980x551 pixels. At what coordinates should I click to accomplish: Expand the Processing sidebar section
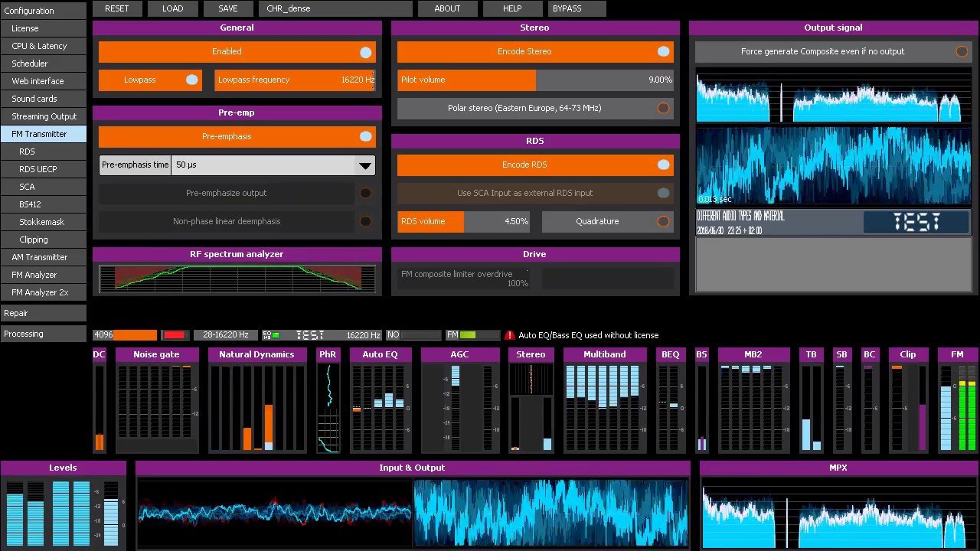coord(43,334)
